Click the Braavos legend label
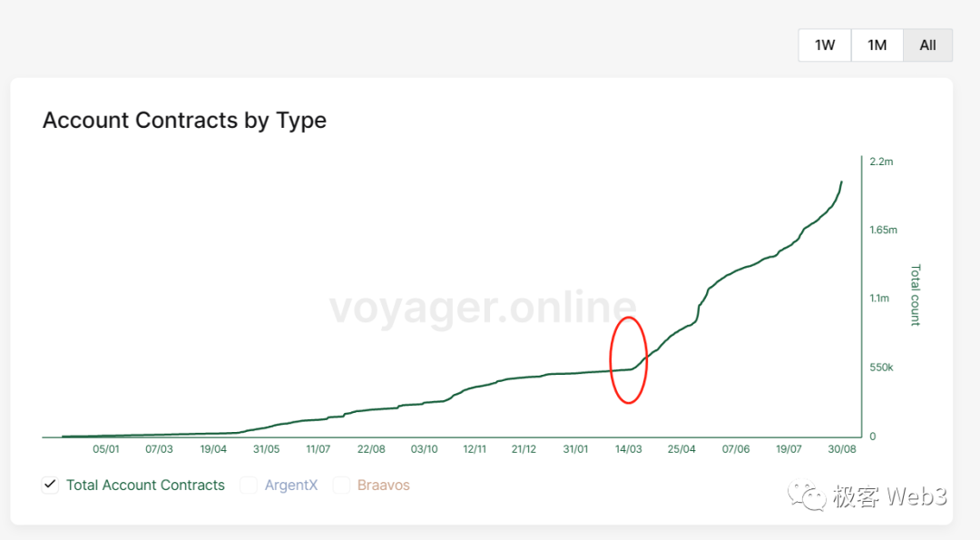Viewport: 980px width, 540px height. point(384,485)
